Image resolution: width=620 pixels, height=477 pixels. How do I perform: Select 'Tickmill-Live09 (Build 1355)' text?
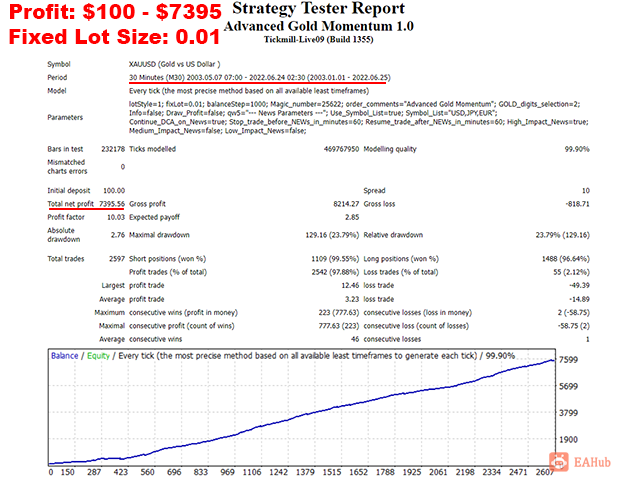[x=319, y=39]
